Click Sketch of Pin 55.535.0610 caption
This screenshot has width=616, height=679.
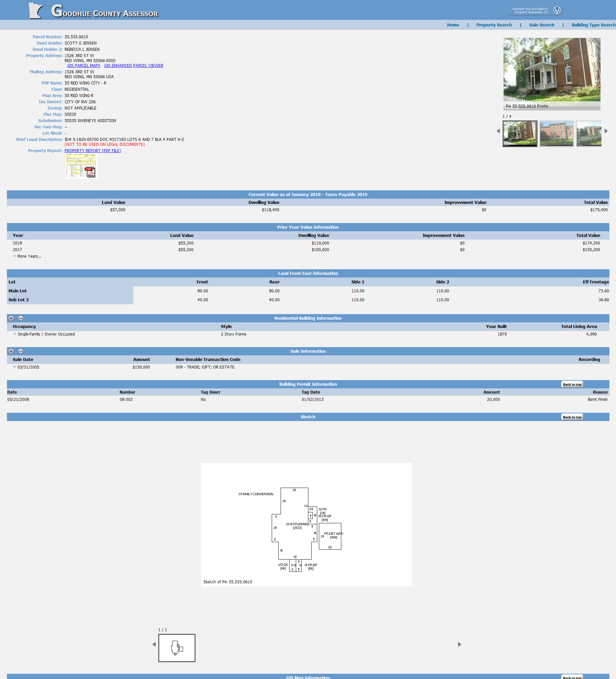(x=228, y=582)
